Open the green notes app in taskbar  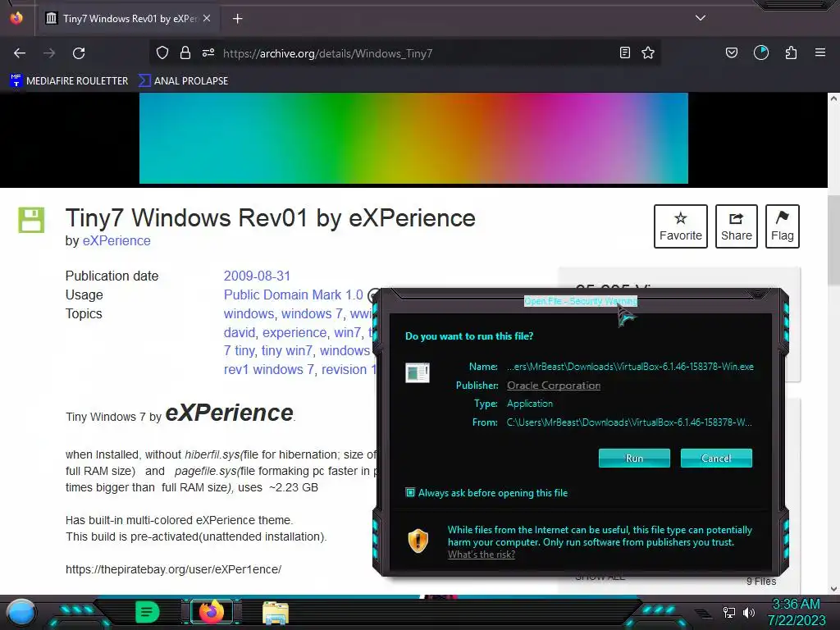pos(147,612)
